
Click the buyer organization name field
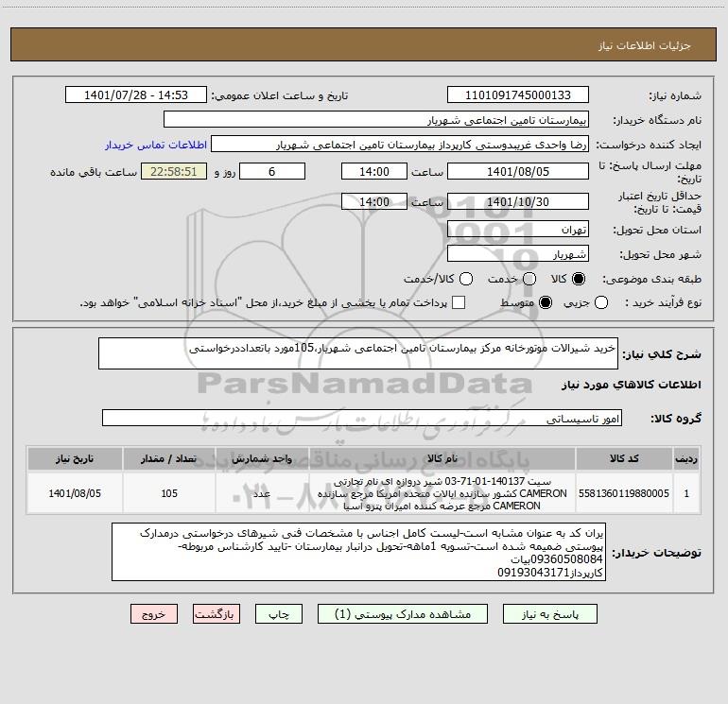click(376, 120)
